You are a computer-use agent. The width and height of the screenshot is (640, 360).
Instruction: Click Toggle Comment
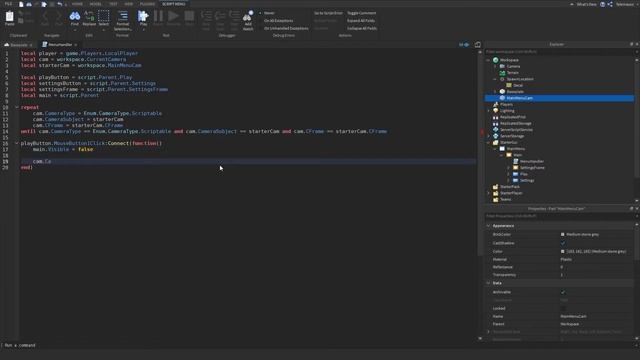(362, 13)
